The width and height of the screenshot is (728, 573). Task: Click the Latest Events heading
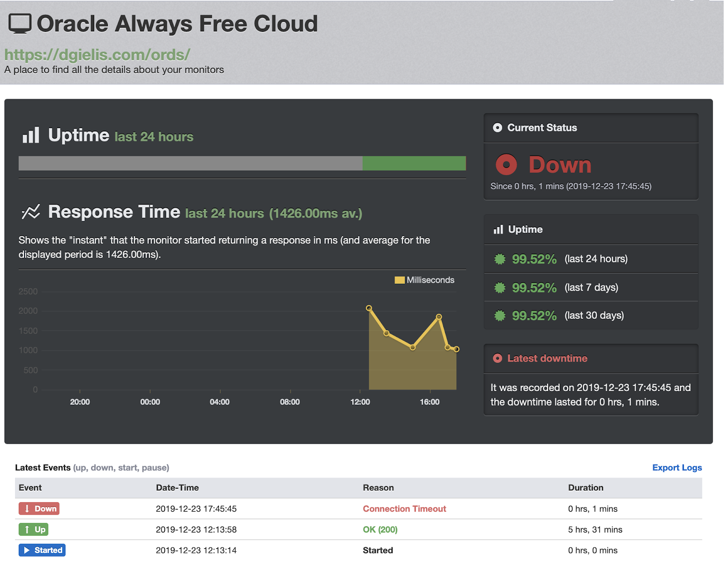point(43,467)
